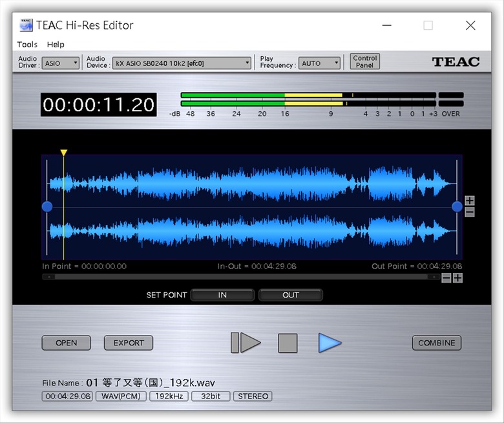504x423 pixels.
Task: Click the stop button
Action: (288, 343)
